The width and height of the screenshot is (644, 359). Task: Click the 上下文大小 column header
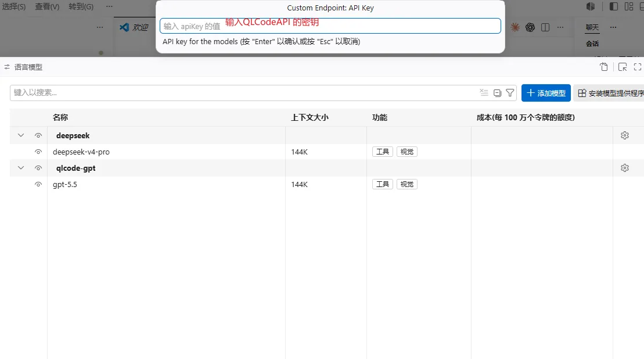click(x=310, y=117)
